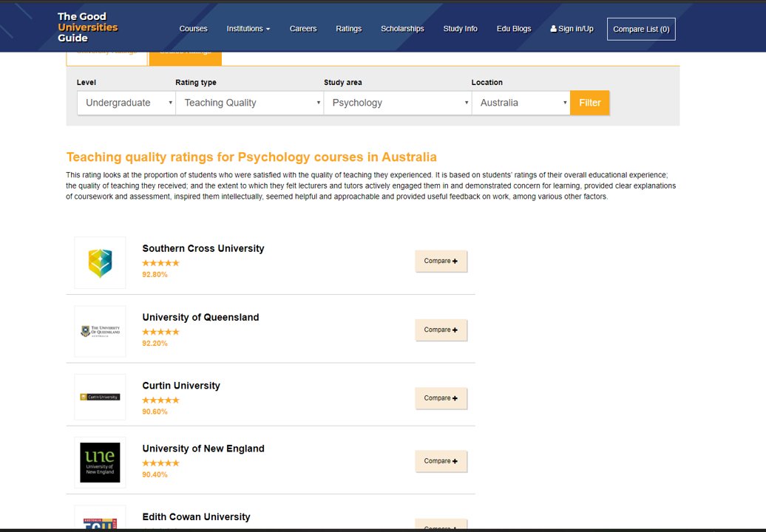The image size is (766, 532).
Task: Click University of Queensland's star rating
Action: coord(160,332)
